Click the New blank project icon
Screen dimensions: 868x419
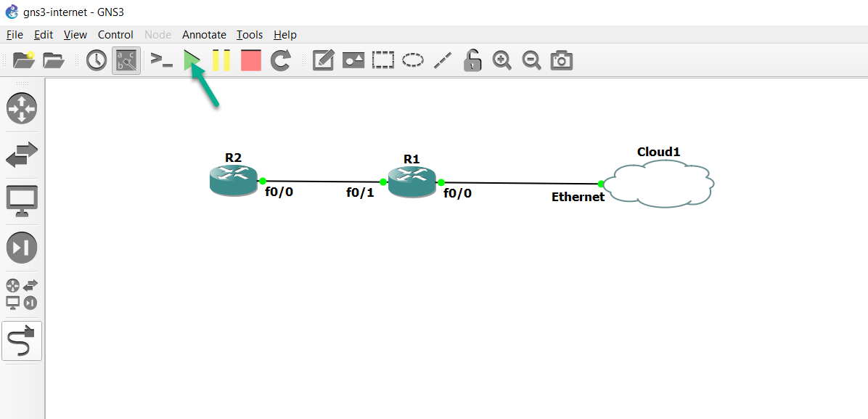pyautogui.click(x=24, y=60)
